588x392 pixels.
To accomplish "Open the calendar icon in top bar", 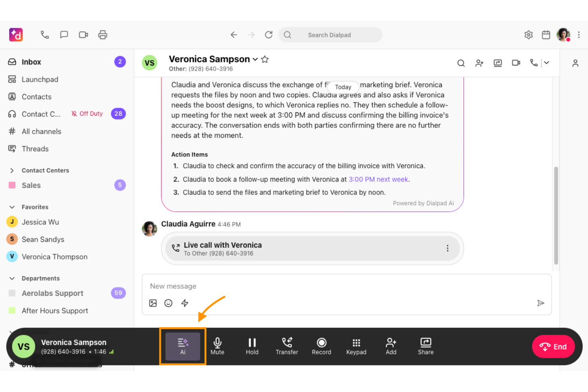I will (x=546, y=35).
